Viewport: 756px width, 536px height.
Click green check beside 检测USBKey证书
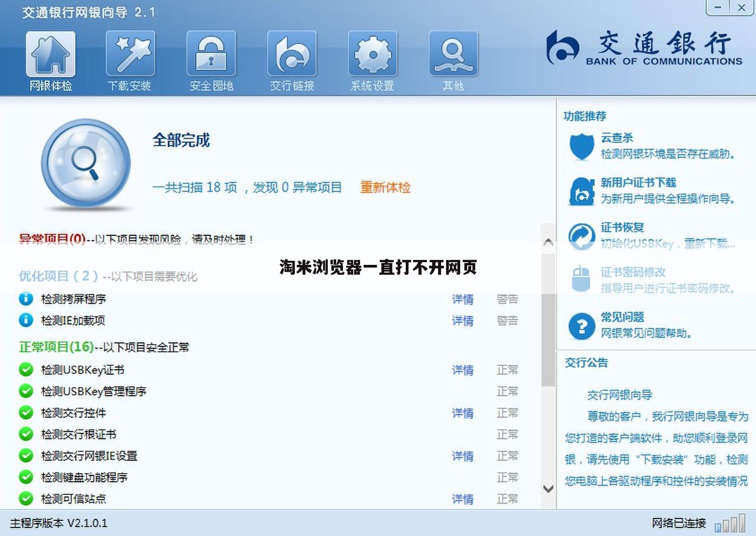(26, 369)
